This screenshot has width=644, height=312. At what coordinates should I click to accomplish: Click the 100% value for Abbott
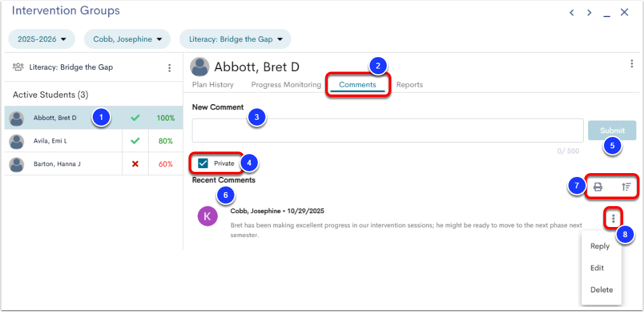pos(166,118)
